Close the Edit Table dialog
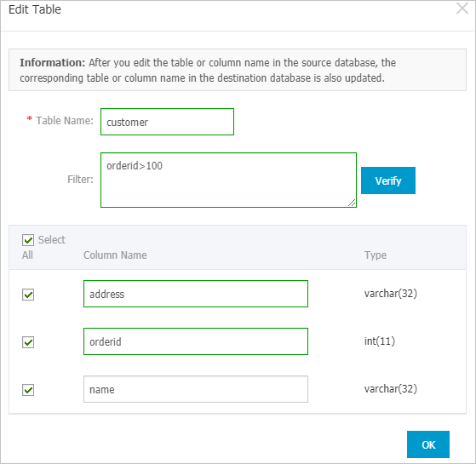Image resolution: width=476 pixels, height=464 pixels. pos(462,9)
